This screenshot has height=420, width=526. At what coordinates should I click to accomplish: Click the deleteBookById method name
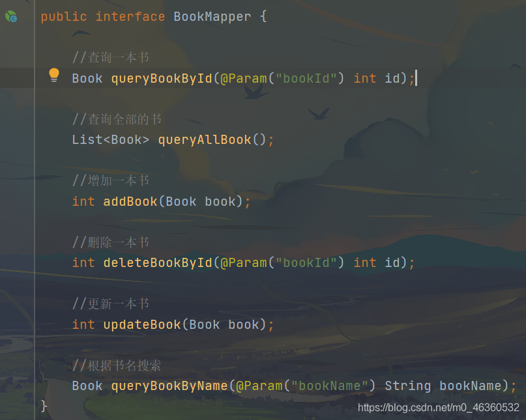pos(158,263)
